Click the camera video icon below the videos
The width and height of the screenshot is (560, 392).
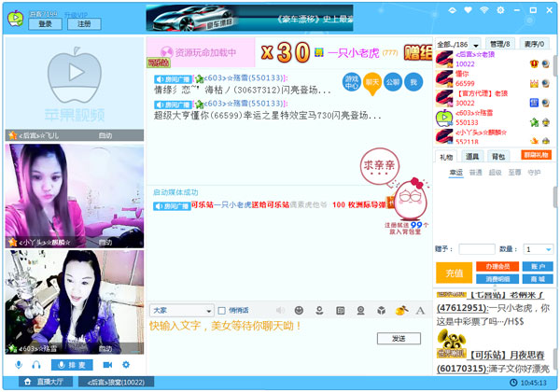(x=107, y=365)
